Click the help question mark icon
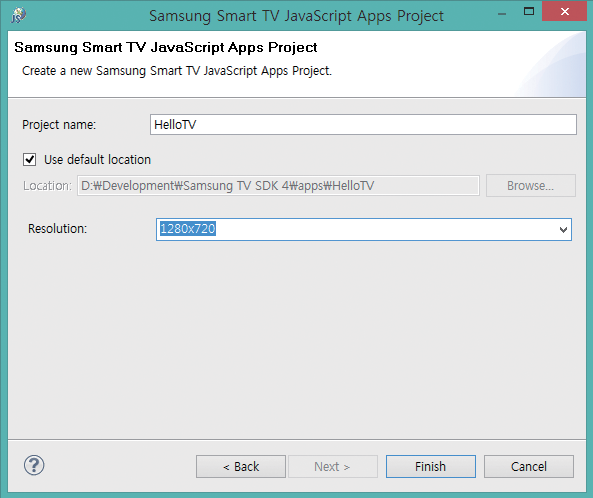The height and width of the screenshot is (498, 593). point(34,465)
